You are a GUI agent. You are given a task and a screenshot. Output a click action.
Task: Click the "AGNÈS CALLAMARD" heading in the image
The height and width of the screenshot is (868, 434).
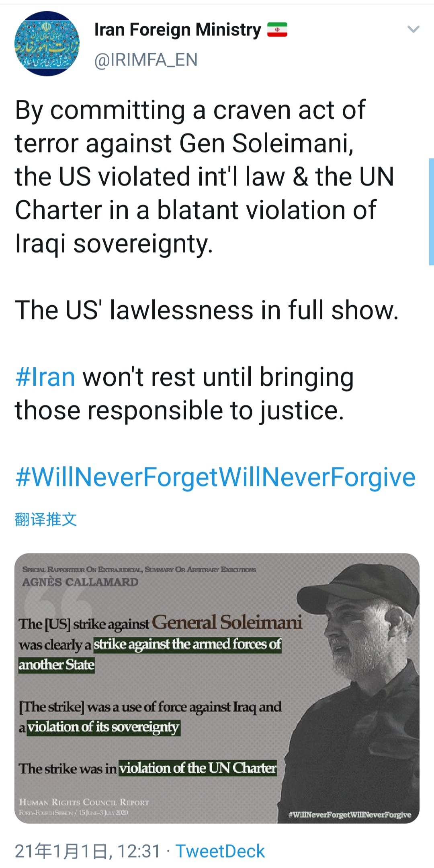tap(80, 582)
